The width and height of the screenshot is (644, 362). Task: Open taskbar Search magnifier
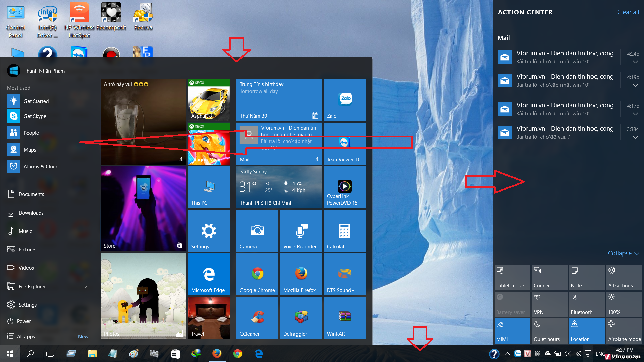pyautogui.click(x=30, y=353)
